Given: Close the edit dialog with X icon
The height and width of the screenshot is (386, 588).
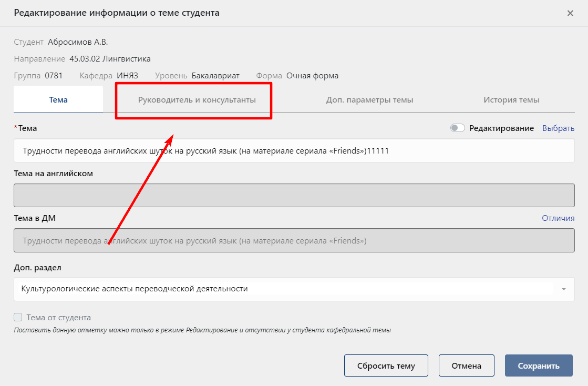Looking at the screenshot, I should (x=570, y=13).
